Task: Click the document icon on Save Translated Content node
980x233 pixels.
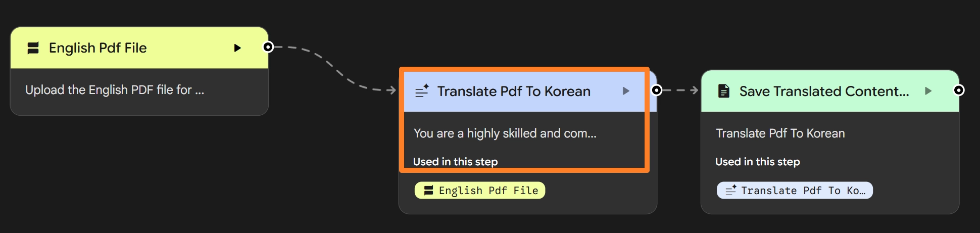Action: click(x=724, y=91)
